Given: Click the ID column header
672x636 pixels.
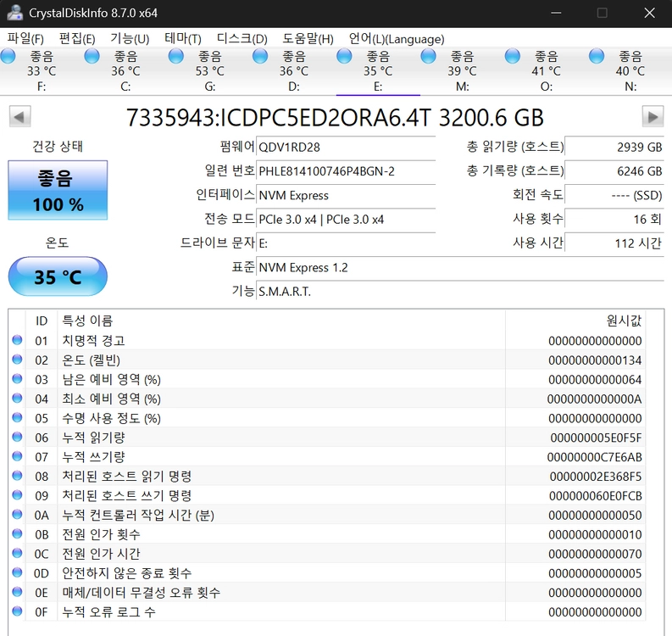Looking at the screenshot, I should 42,321.
